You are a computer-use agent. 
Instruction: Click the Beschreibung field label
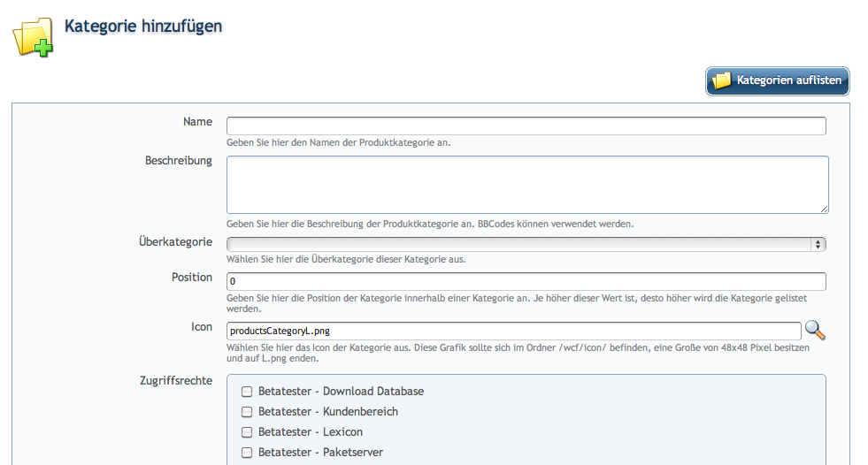pyautogui.click(x=178, y=161)
